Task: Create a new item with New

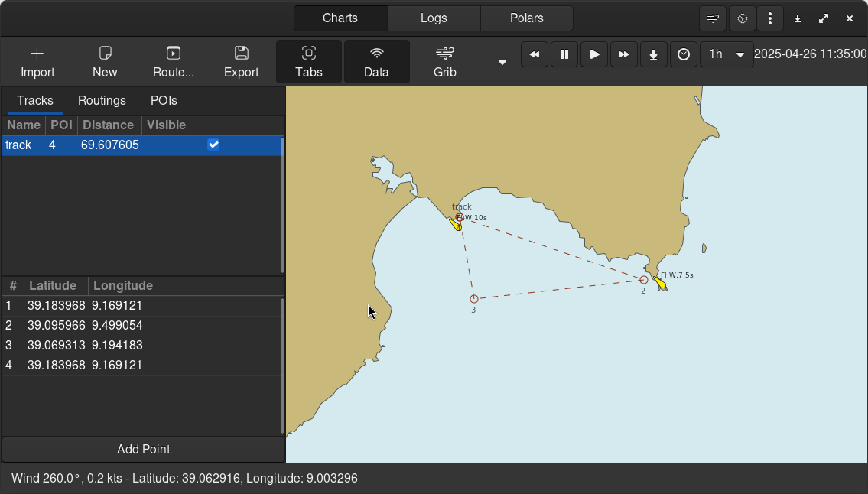Action: [x=105, y=62]
